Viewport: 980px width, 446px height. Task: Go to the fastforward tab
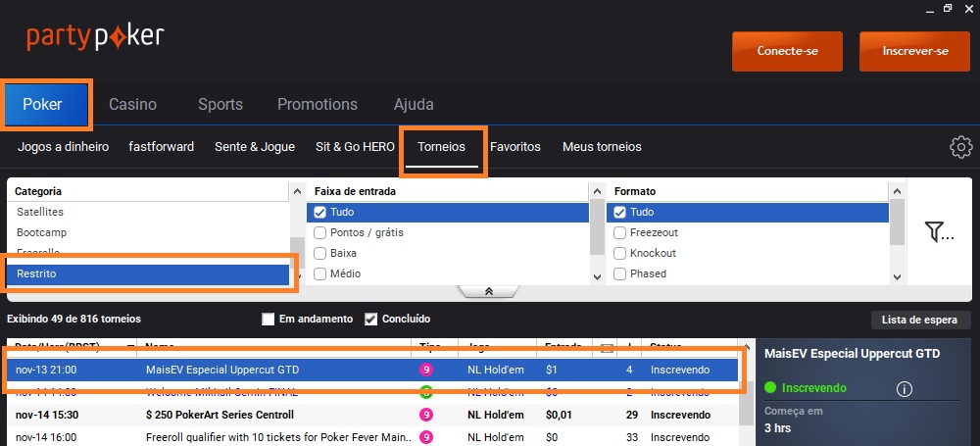pos(162,147)
